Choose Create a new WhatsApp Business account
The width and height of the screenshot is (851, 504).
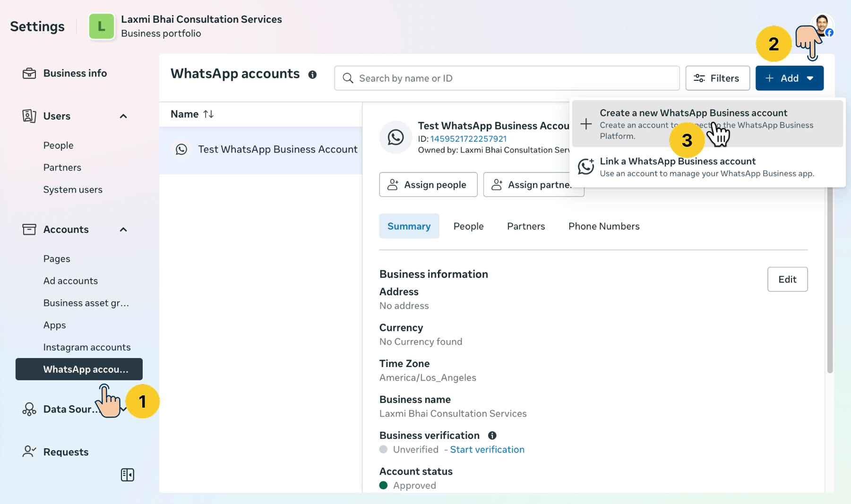point(707,124)
